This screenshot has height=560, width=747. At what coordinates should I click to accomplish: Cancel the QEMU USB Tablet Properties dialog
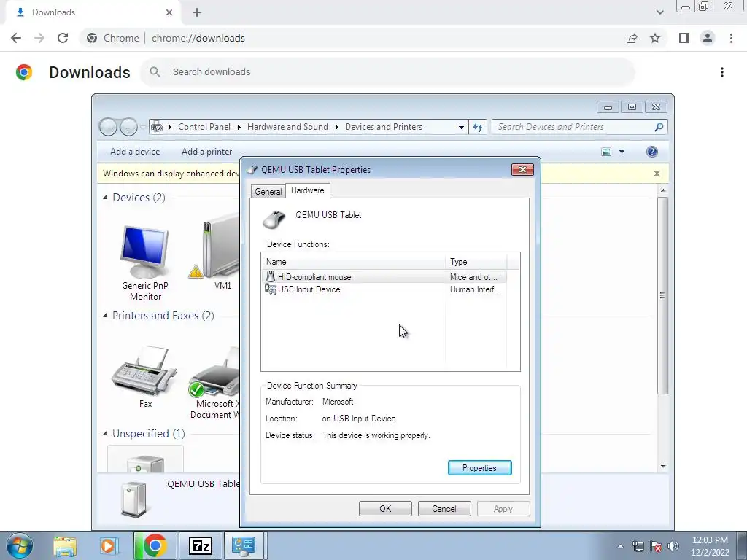point(444,508)
